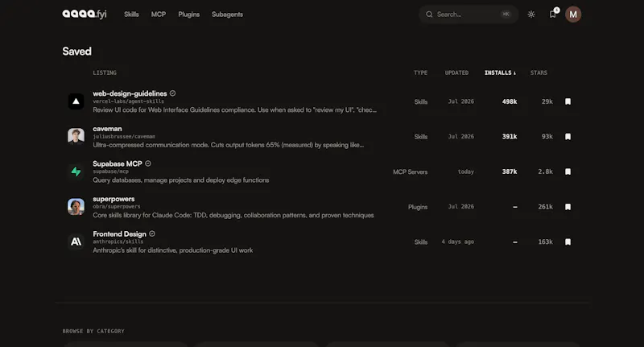Image resolution: width=644 pixels, height=347 pixels.
Task: Click the anthropics/skills repo path
Action: [x=118, y=242]
